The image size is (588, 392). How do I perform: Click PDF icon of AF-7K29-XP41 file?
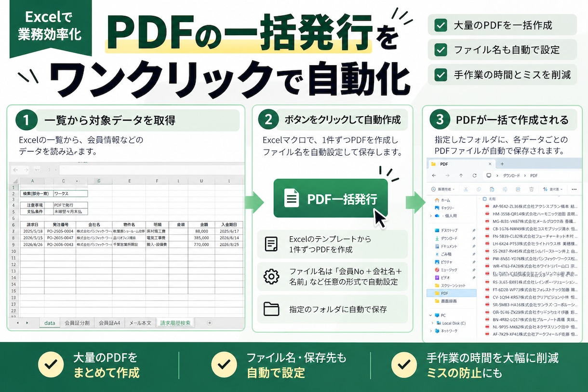point(488,334)
